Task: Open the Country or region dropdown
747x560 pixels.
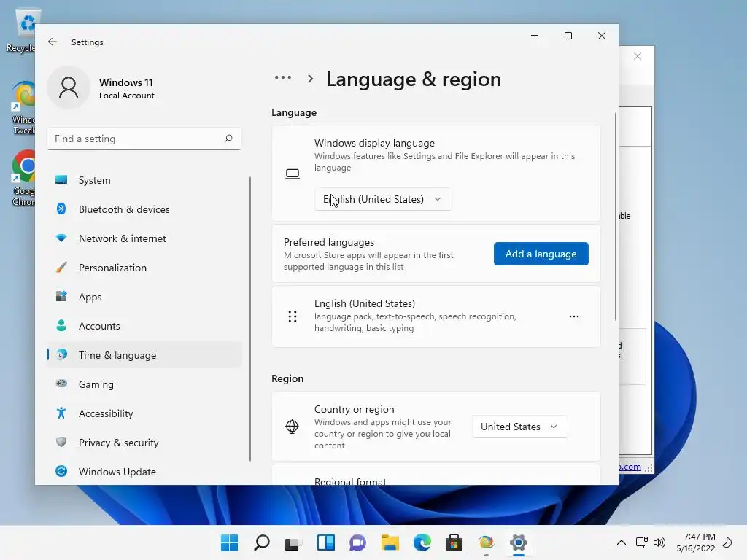Action: point(519,427)
